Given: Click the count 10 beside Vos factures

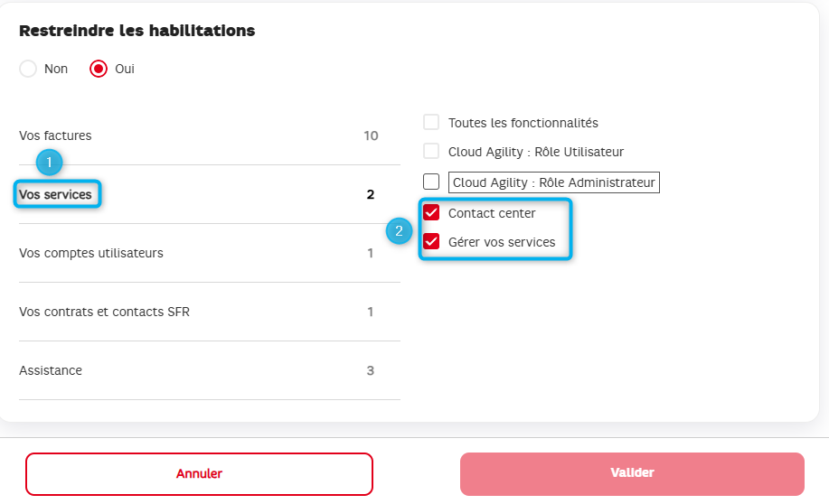Looking at the screenshot, I should coord(371,135).
